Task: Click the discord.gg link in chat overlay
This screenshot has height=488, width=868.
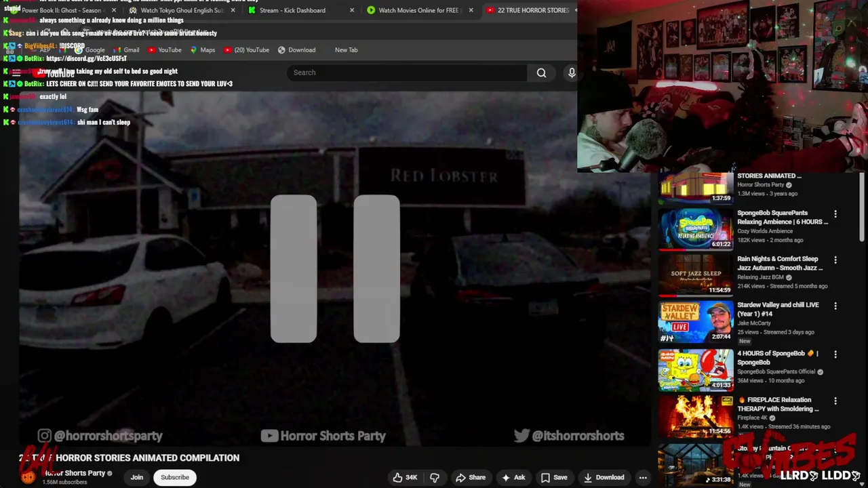Action: [x=86, y=58]
